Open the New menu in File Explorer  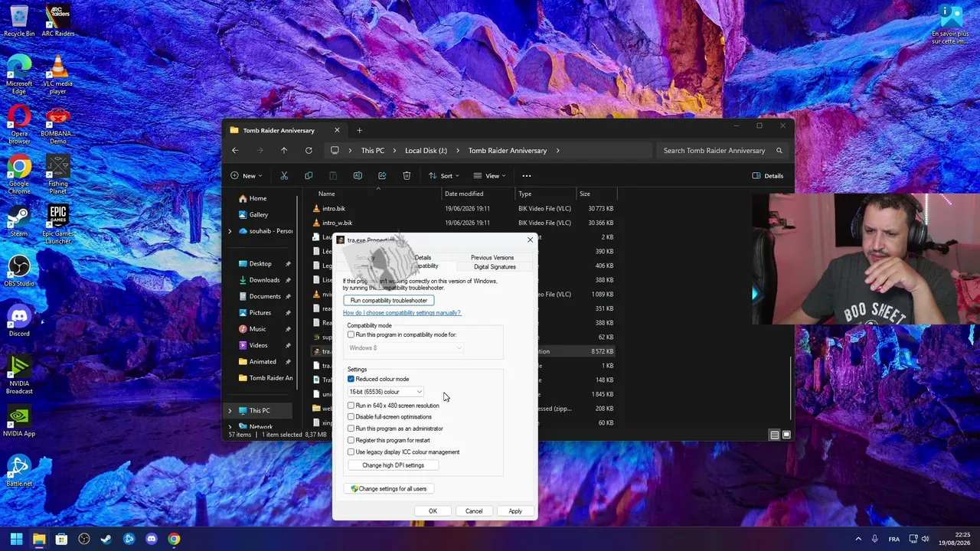point(245,176)
